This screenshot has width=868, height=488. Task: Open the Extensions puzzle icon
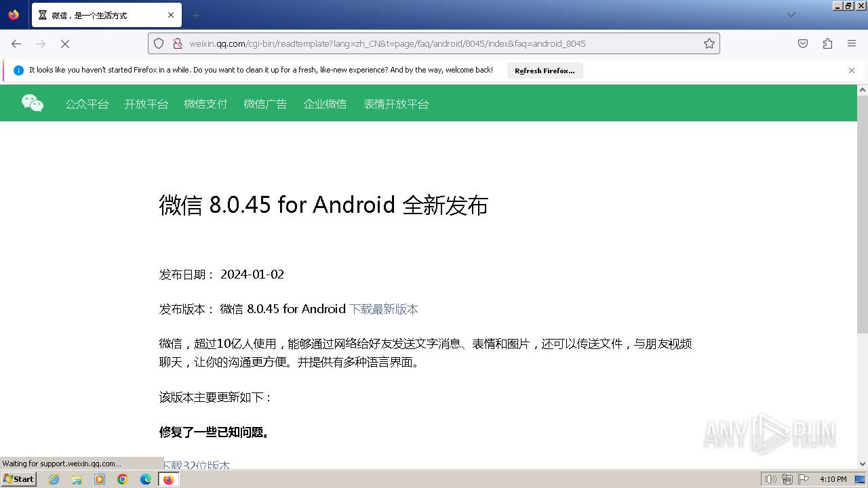pos(827,43)
